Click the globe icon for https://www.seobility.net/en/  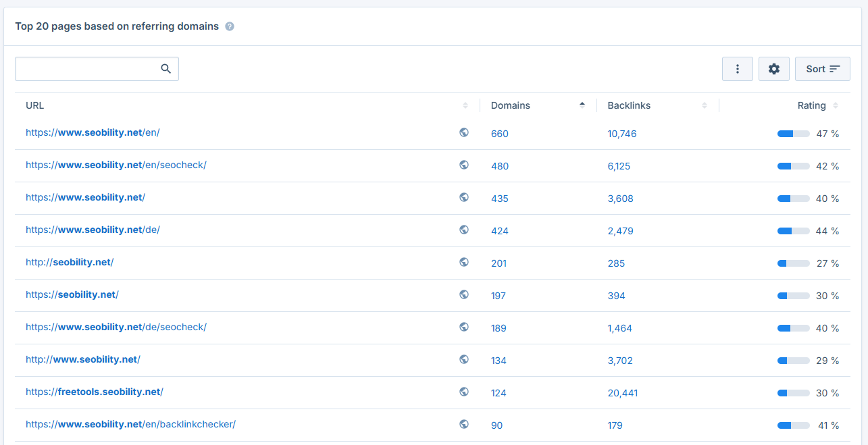pos(464,132)
